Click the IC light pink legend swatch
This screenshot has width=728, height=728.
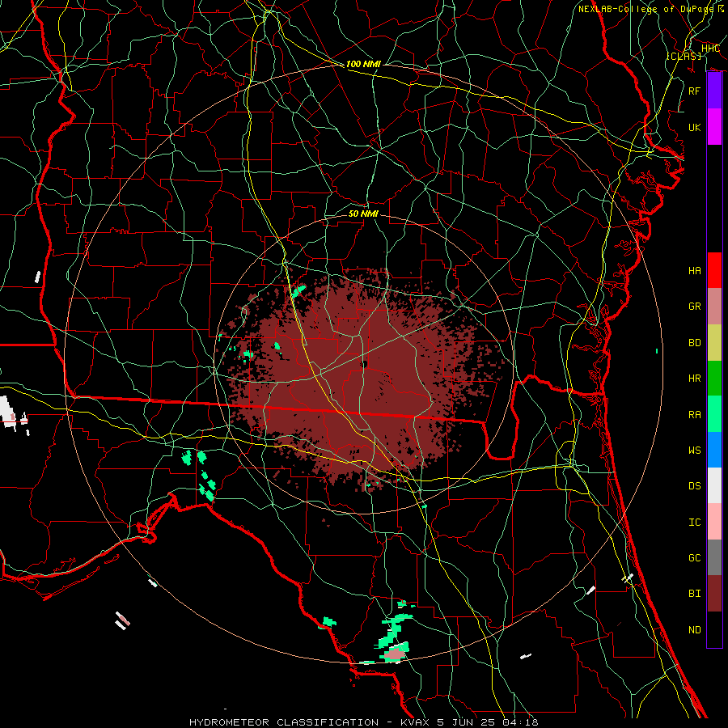714,522
